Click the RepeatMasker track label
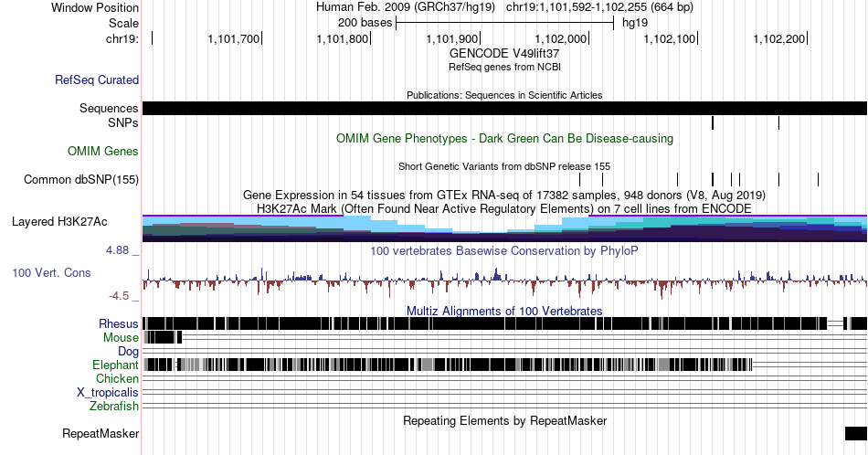 (x=101, y=433)
